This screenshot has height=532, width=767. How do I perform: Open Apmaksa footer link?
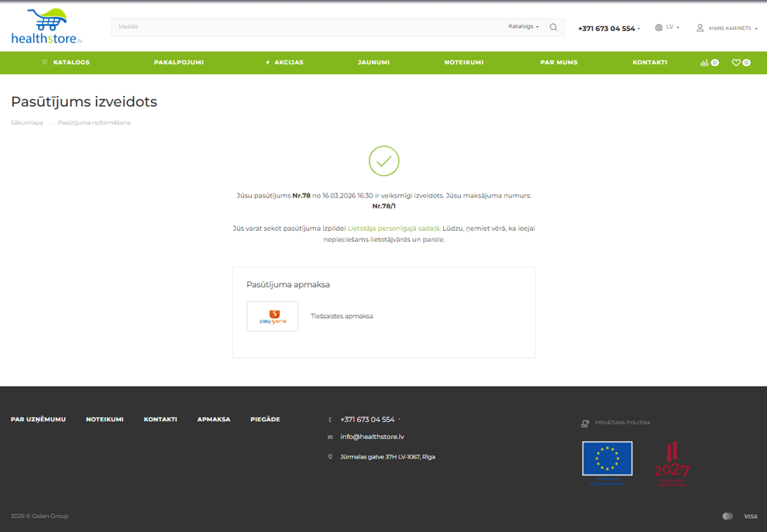pyautogui.click(x=214, y=420)
